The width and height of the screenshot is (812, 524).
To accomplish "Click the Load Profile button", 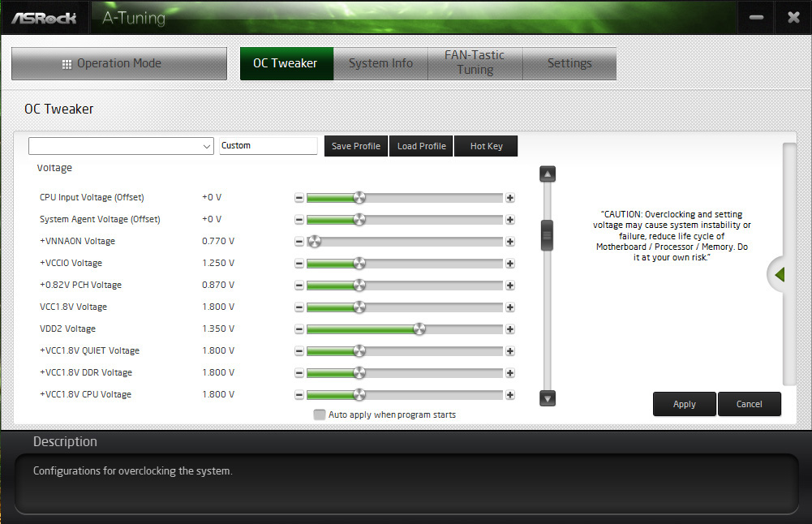I will tap(421, 146).
